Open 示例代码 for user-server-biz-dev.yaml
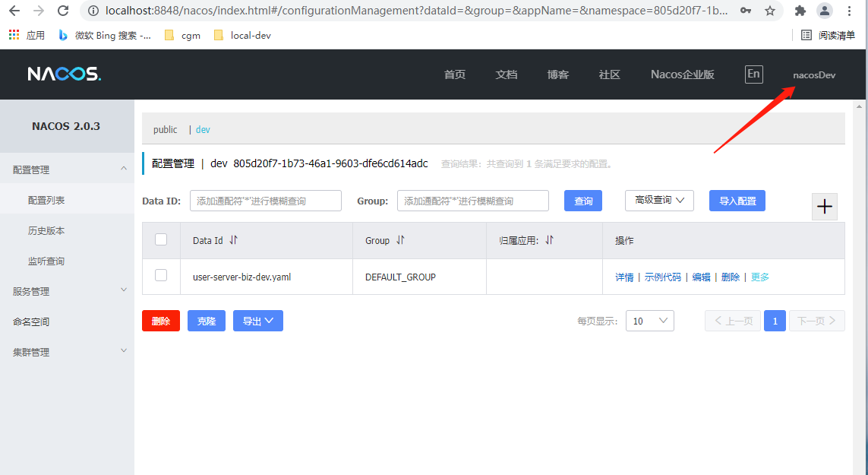 (663, 277)
